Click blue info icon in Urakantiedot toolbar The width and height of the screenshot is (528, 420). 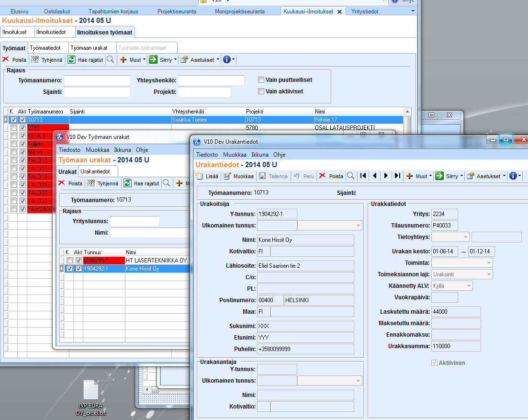click(513, 175)
